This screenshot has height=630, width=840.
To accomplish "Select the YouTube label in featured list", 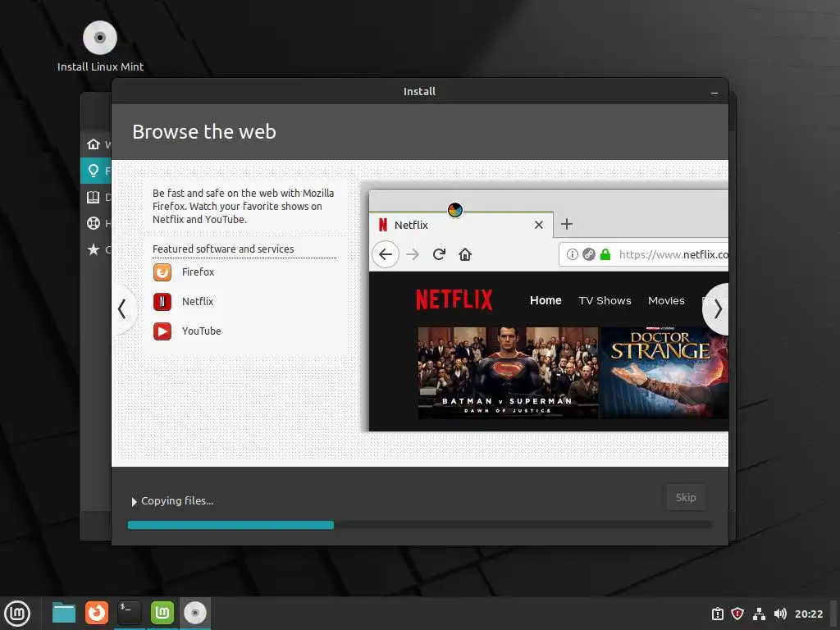I will (x=202, y=331).
